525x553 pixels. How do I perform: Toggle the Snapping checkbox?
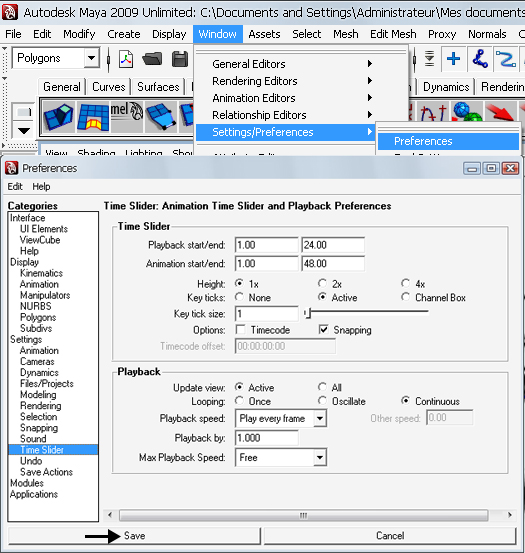pyautogui.click(x=323, y=330)
